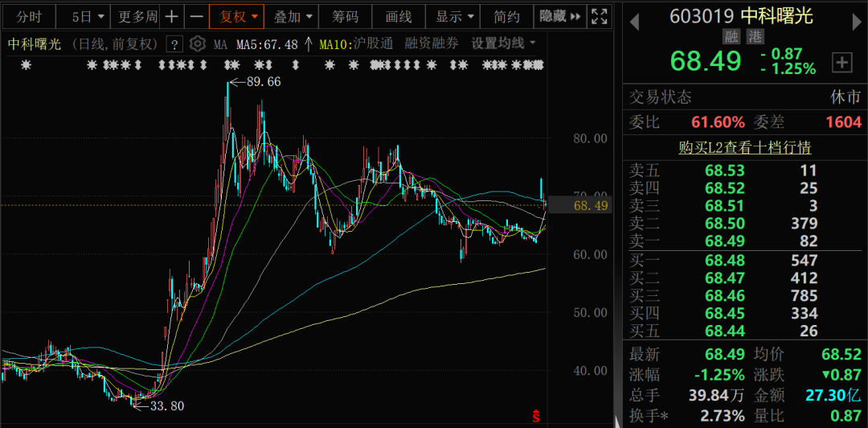
Task: Switch to the 分时 intraday tab
Action: pos(28,16)
